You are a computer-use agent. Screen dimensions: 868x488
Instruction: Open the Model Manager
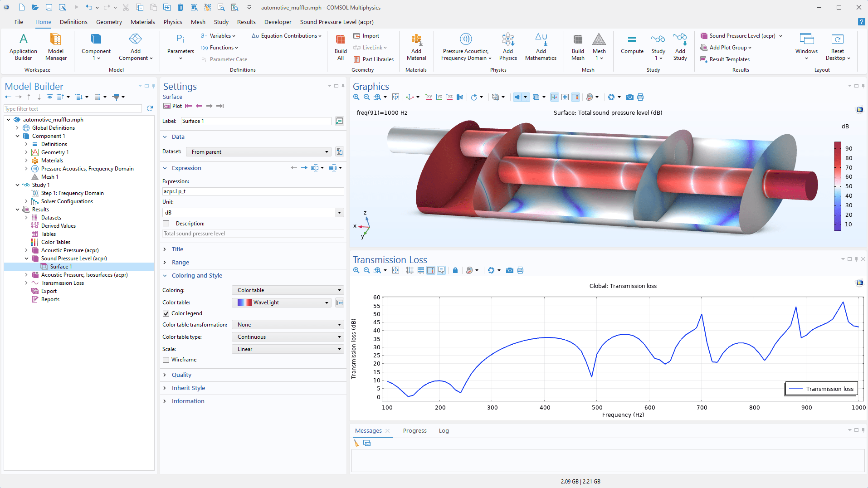pyautogui.click(x=56, y=47)
